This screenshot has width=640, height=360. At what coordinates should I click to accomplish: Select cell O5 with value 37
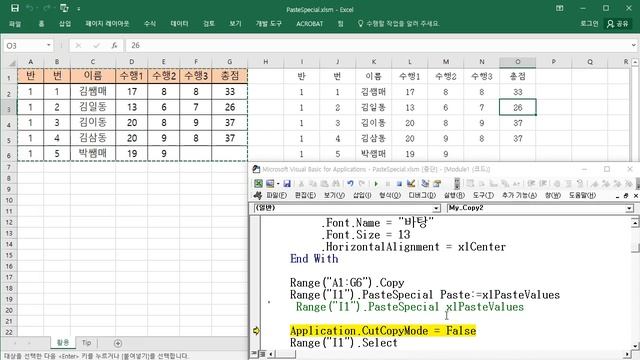point(518,138)
